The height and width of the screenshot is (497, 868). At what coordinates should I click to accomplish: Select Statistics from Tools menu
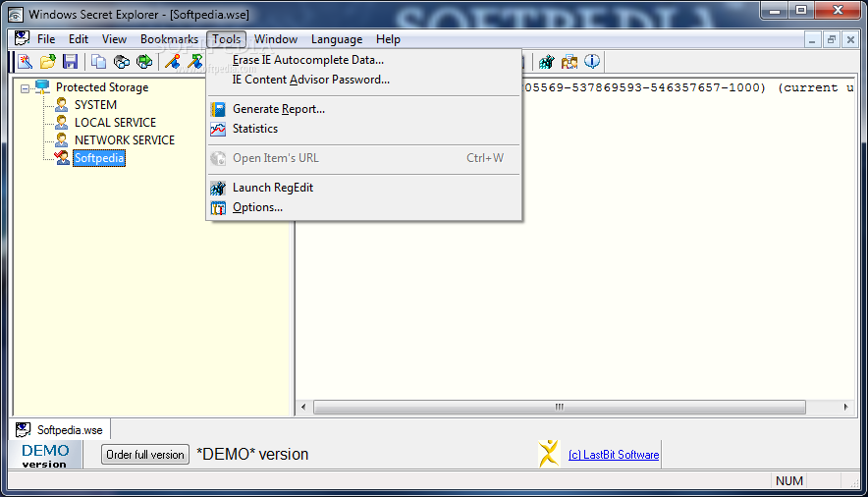click(363, 129)
